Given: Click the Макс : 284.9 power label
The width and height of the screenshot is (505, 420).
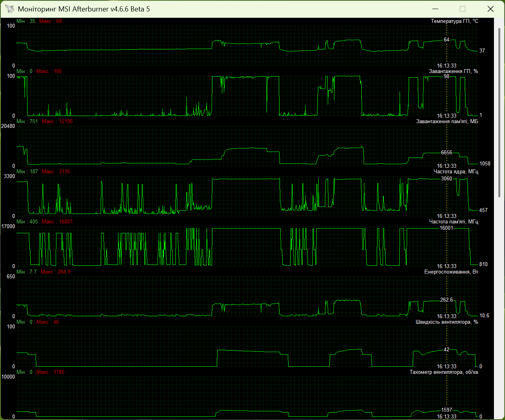Looking at the screenshot, I should click(x=56, y=272).
